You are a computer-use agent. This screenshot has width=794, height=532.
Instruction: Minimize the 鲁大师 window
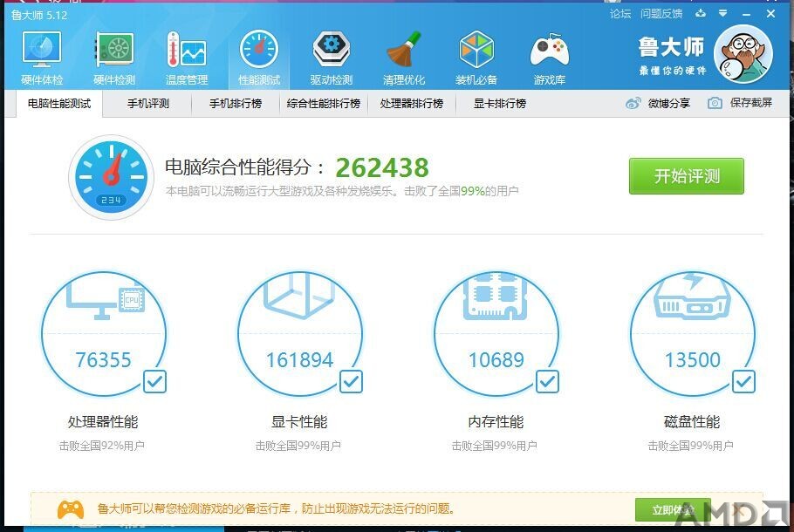[746, 14]
